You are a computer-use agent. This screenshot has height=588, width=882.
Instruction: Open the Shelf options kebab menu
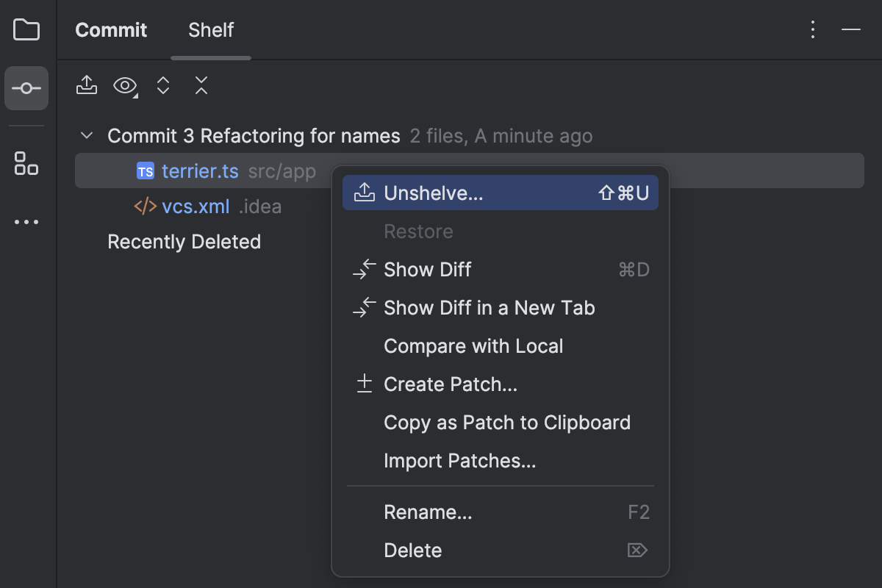click(x=812, y=29)
